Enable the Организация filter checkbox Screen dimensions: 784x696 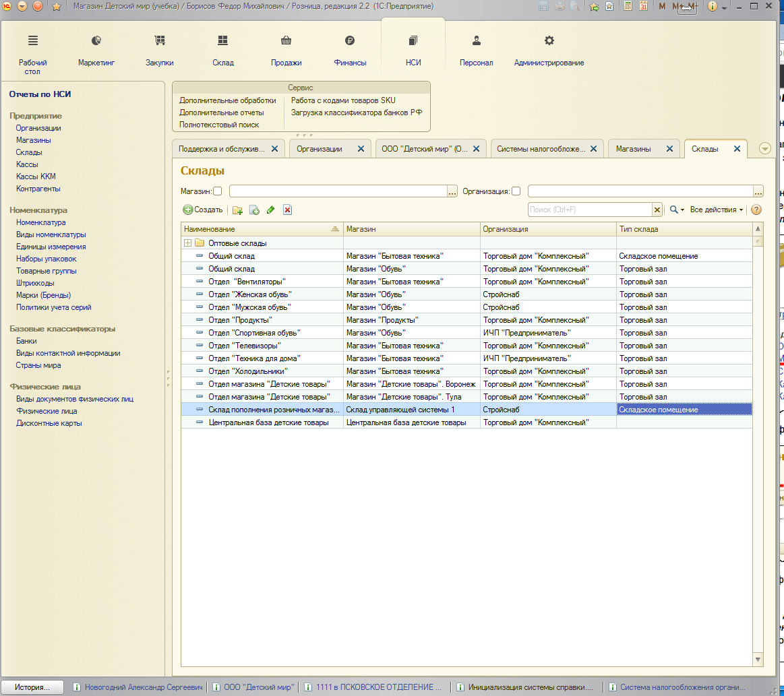tap(516, 191)
